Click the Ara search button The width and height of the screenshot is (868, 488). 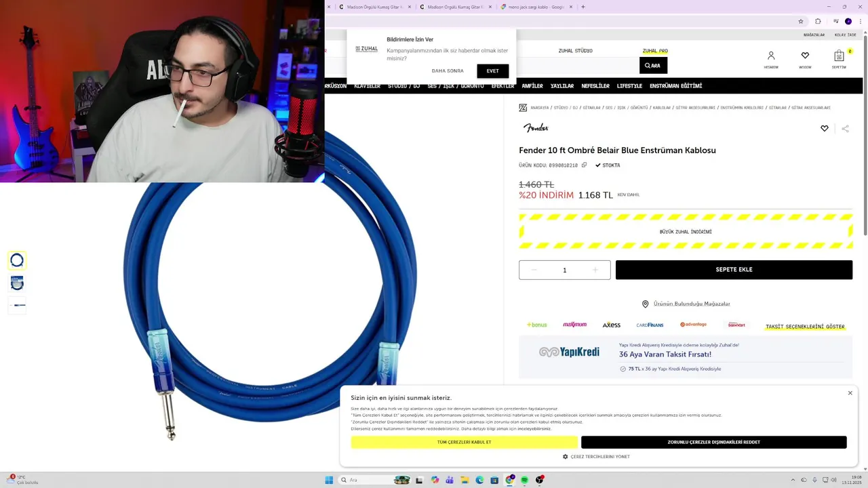653,66
